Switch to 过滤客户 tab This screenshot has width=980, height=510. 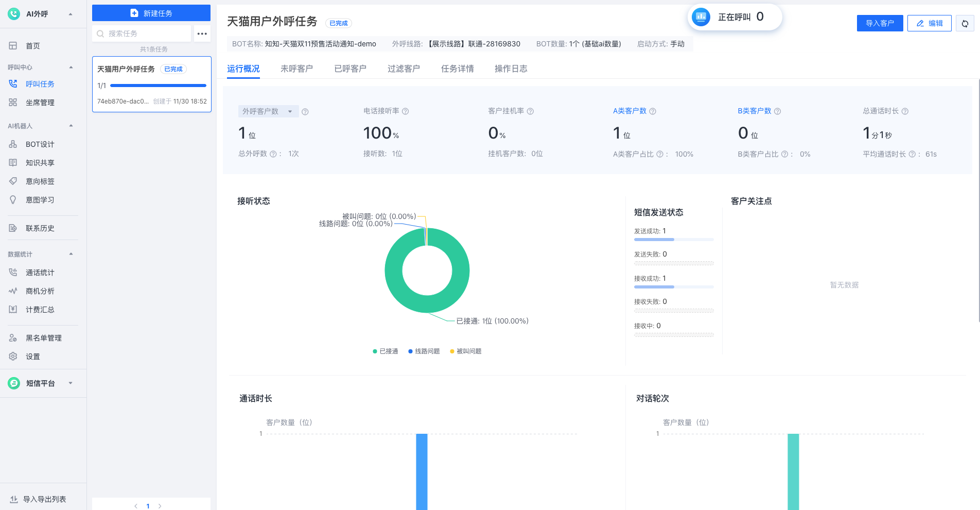404,69
